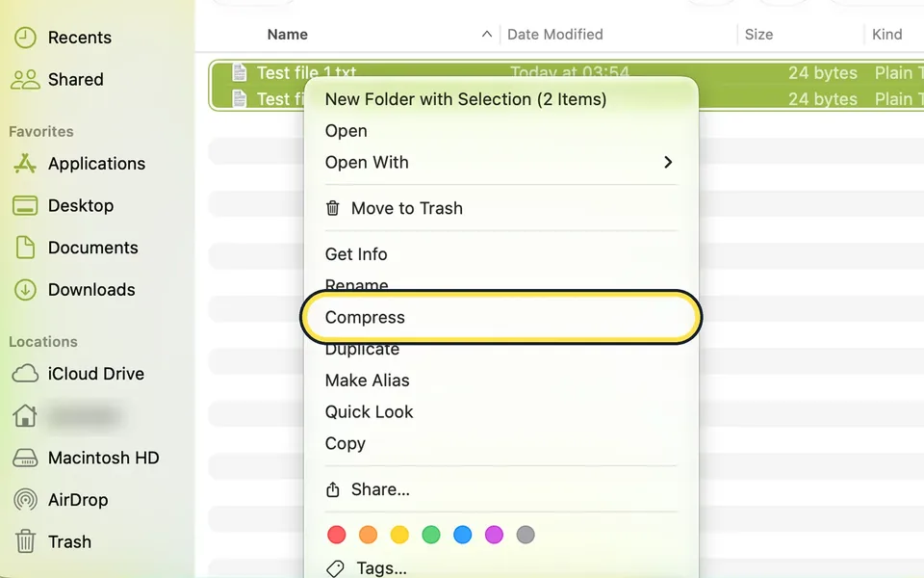Apply the blue color tag
Viewport: 924px width, 578px height.
tap(463, 535)
